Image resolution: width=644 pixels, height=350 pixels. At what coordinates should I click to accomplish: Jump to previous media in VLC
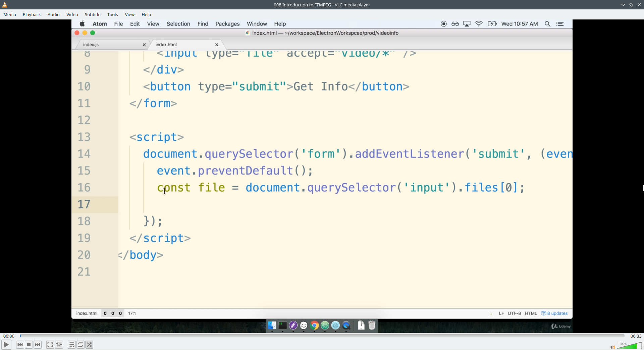[20, 345]
